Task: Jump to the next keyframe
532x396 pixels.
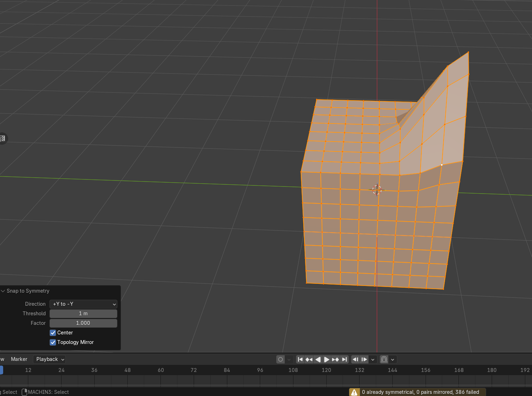Action: pyautogui.click(x=335, y=359)
